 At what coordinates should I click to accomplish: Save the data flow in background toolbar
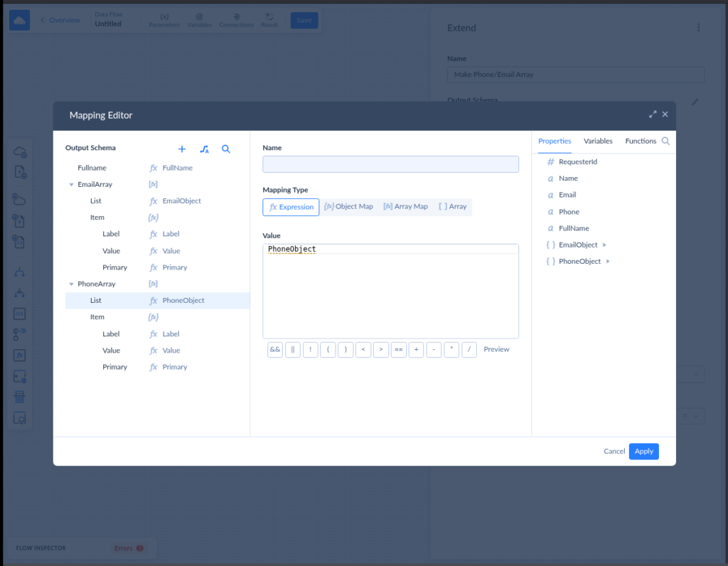coord(304,21)
